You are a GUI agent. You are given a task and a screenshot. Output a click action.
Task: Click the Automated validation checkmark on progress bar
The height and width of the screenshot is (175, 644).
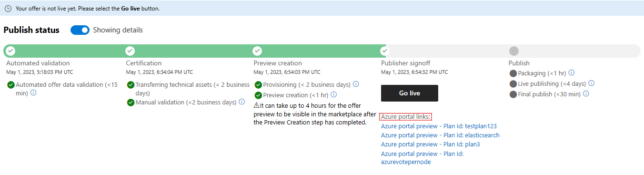(10, 51)
